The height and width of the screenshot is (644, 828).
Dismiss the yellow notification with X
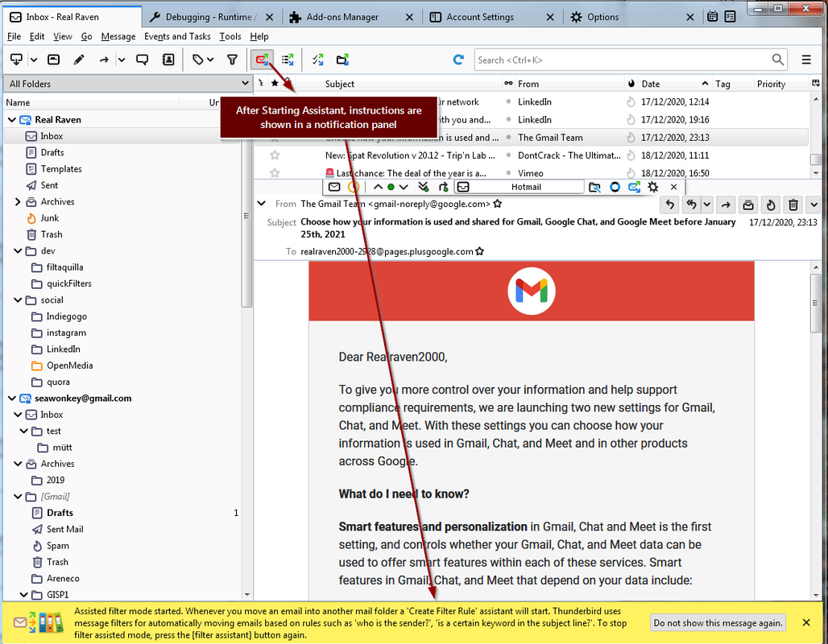(x=806, y=623)
